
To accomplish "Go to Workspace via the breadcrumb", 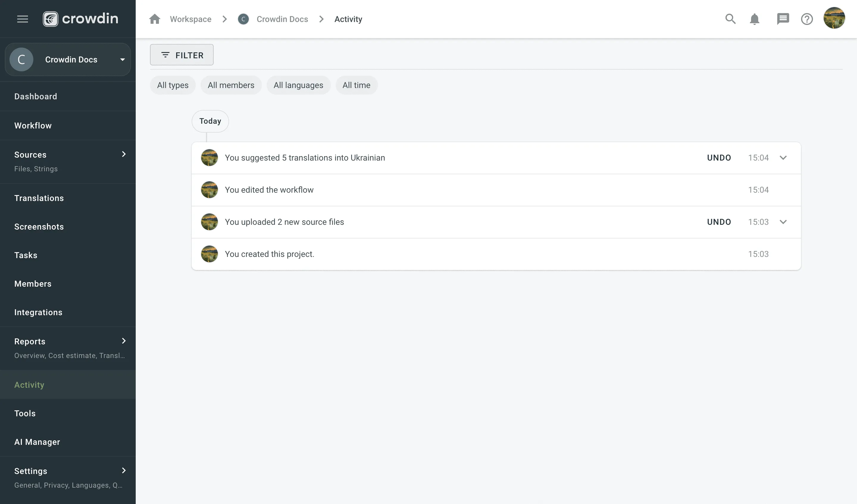I will click(190, 19).
